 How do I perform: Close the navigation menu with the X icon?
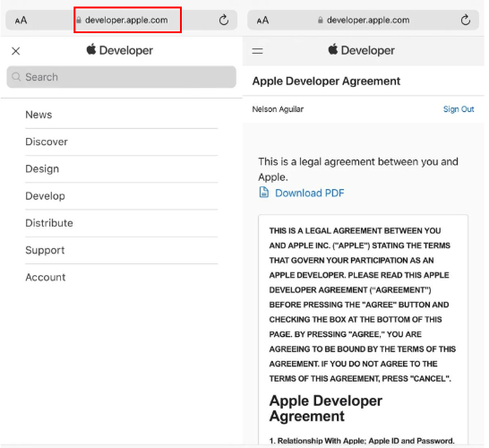tap(16, 51)
